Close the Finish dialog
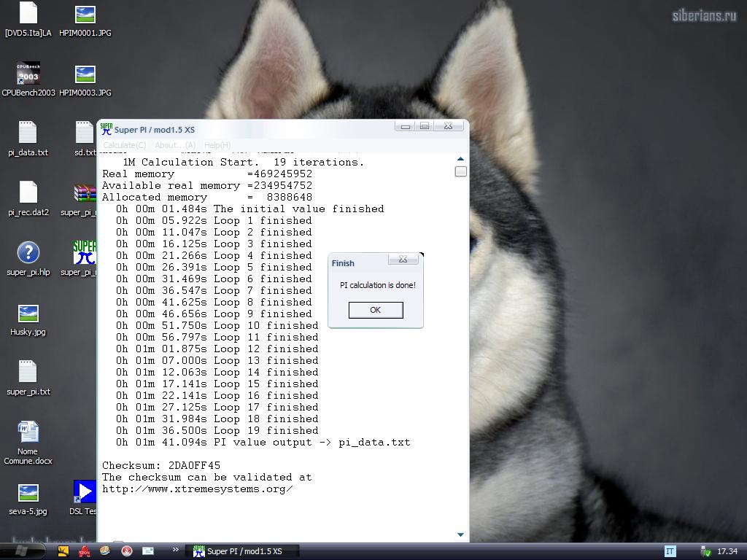The width and height of the screenshot is (747, 560). (x=403, y=260)
